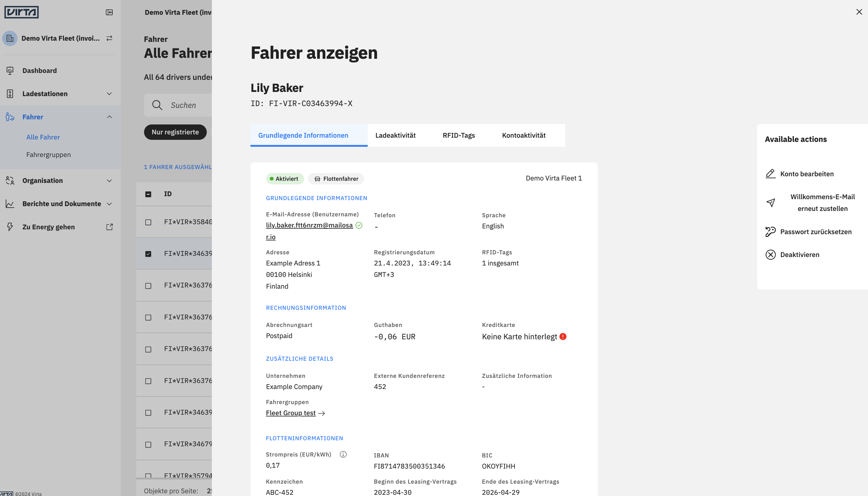Click the Ladestationen charger icon
Image resolution: width=868 pixels, height=496 pixels.
(10, 94)
